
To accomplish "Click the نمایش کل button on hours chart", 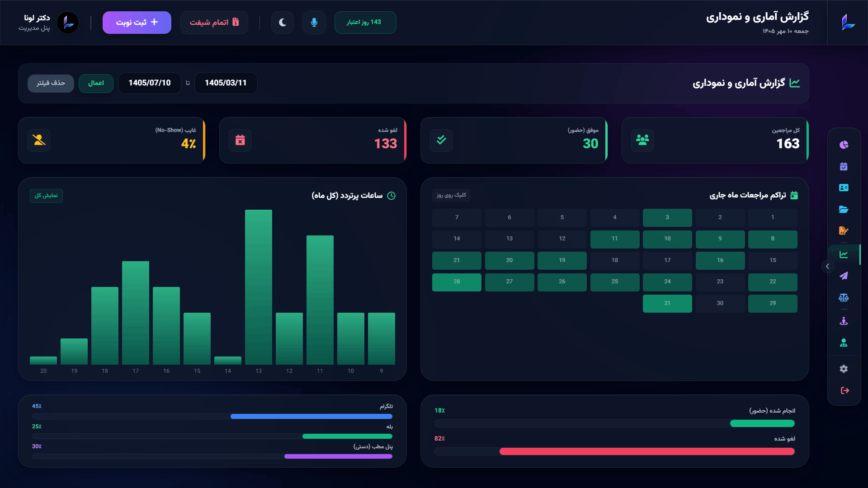I will click(46, 195).
